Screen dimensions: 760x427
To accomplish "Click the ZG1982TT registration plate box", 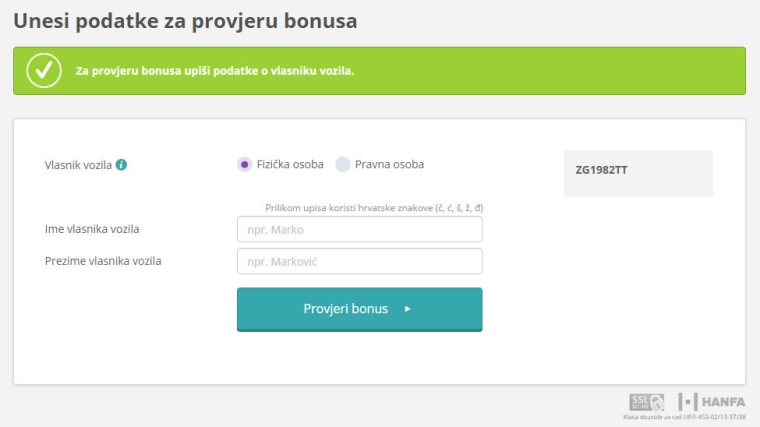I will click(x=638, y=174).
